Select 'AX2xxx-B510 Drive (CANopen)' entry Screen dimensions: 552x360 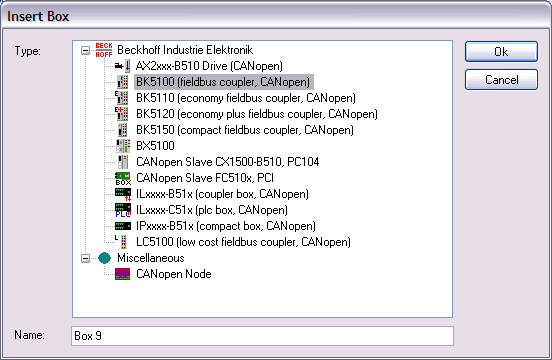209,66
